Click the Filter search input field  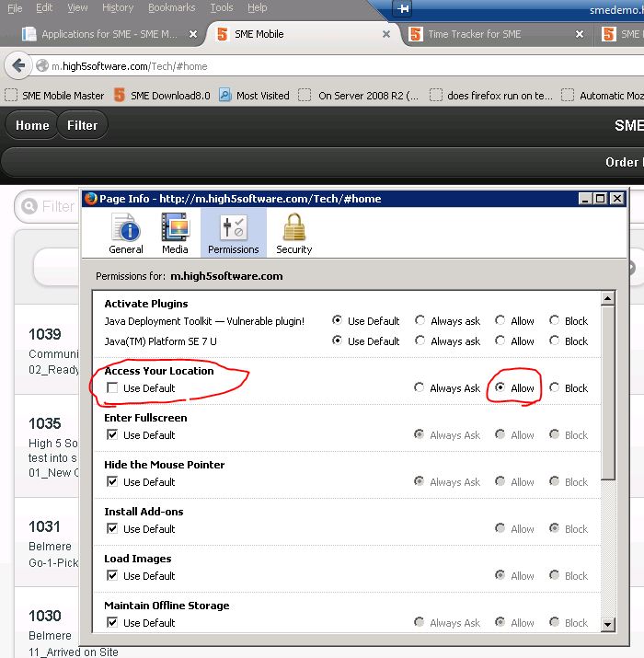[48, 206]
